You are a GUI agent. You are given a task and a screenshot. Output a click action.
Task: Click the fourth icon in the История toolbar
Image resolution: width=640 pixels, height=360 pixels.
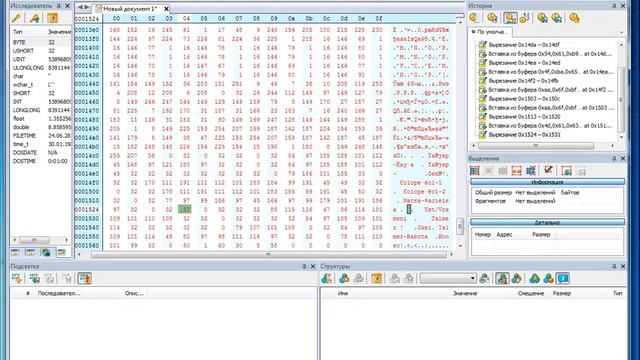525,18
